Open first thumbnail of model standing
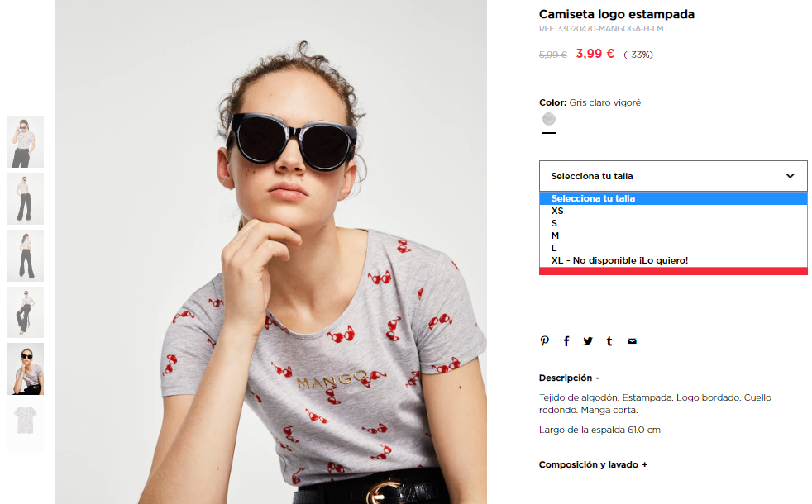812x504 pixels. click(25, 142)
